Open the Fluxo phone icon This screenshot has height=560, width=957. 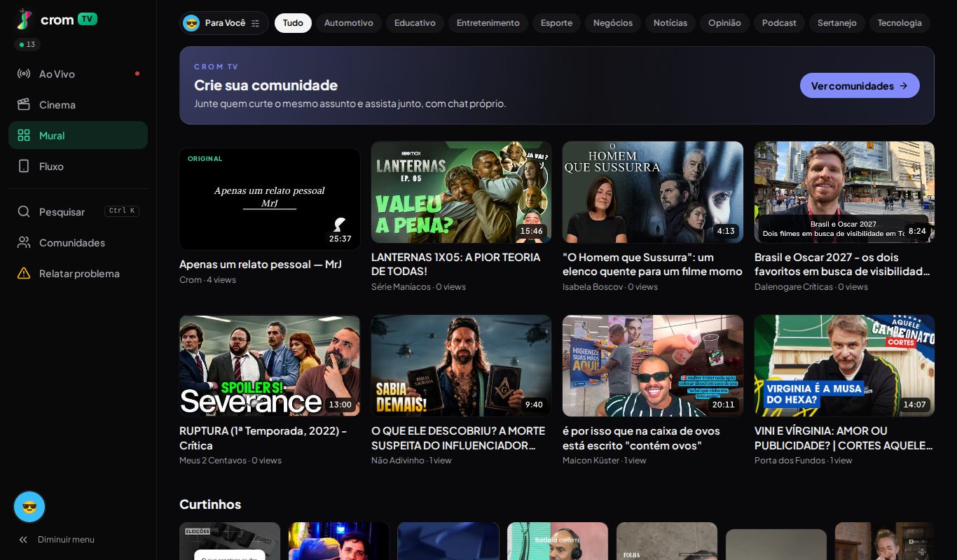(24, 166)
